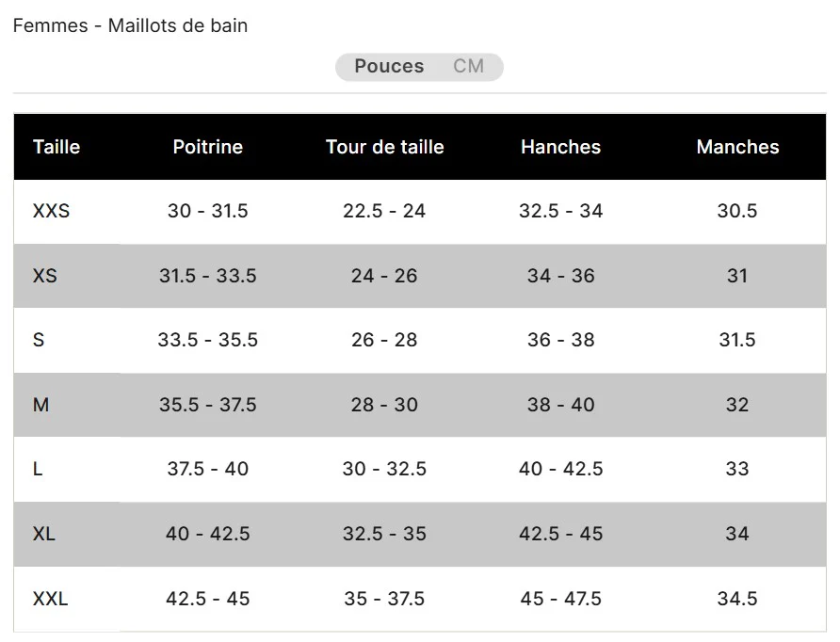
Task: Click the XL Hanches value 42.5 - 45
Action: 560,534
